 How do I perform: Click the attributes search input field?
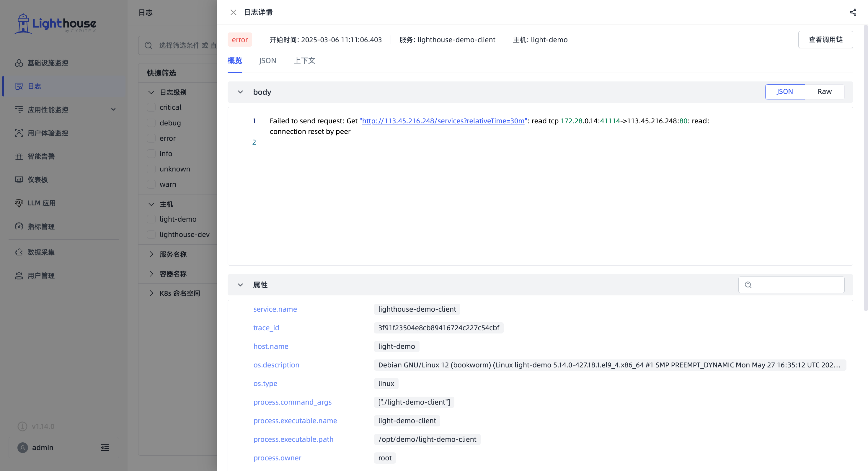tap(791, 285)
